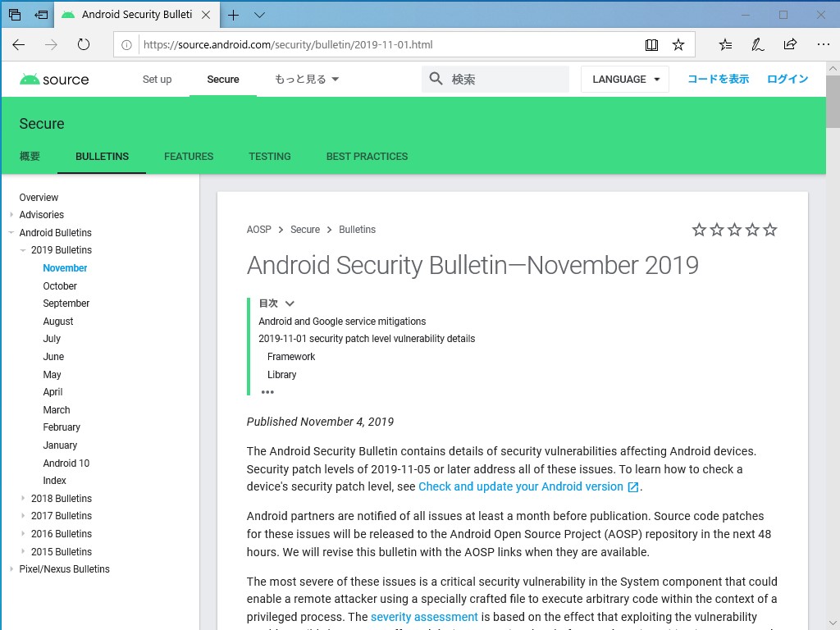Click the browser forward arrow

click(51, 45)
